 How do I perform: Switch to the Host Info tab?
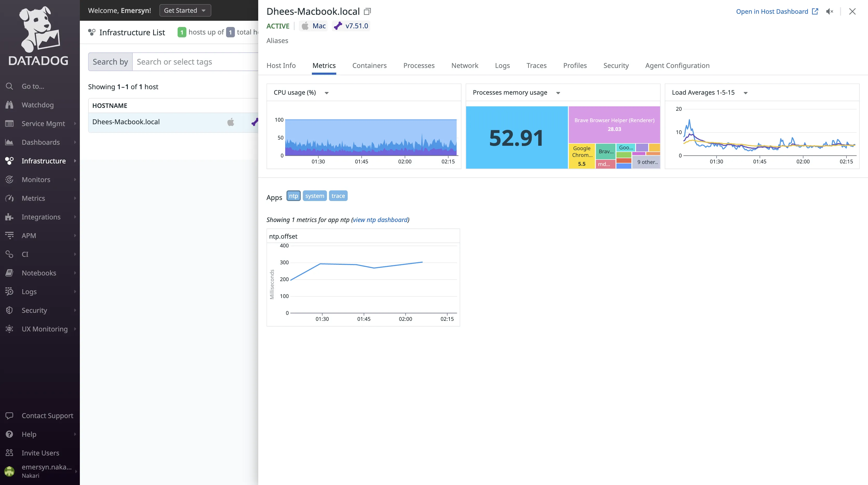[x=281, y=66]
